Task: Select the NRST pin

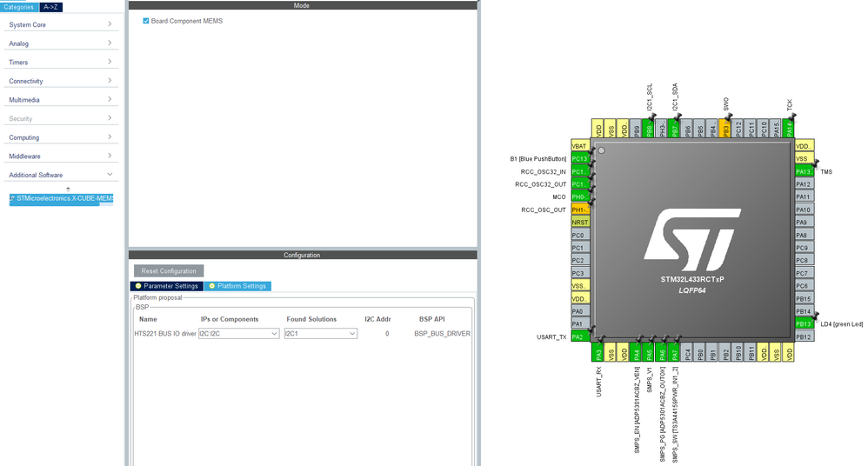Action: point(581,223)
